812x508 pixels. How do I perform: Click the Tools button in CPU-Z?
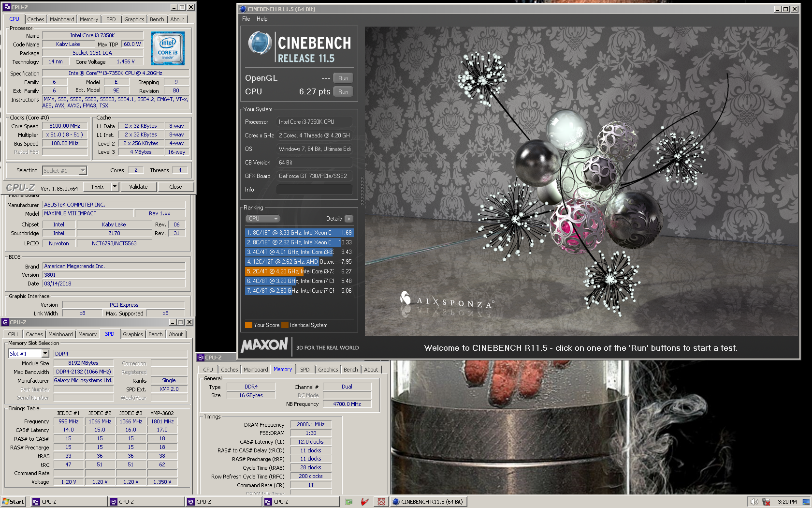(x=97, y=187)
